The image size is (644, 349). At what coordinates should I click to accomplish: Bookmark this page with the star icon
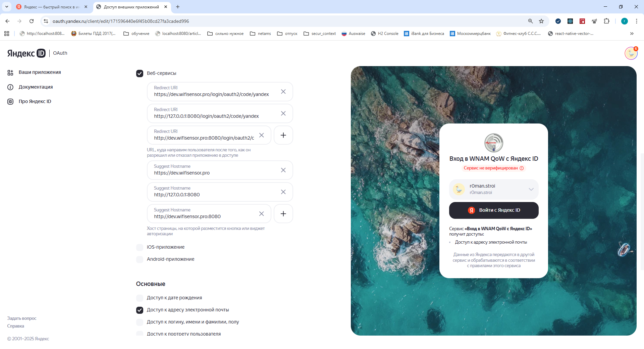(541, 21)
